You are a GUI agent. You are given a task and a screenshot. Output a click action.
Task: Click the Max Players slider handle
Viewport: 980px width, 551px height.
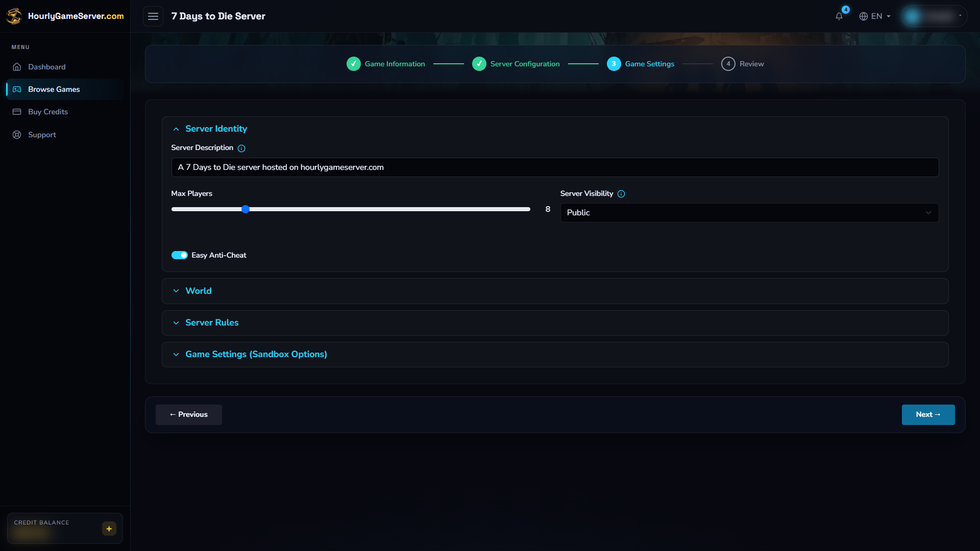(x=246, y=209)
